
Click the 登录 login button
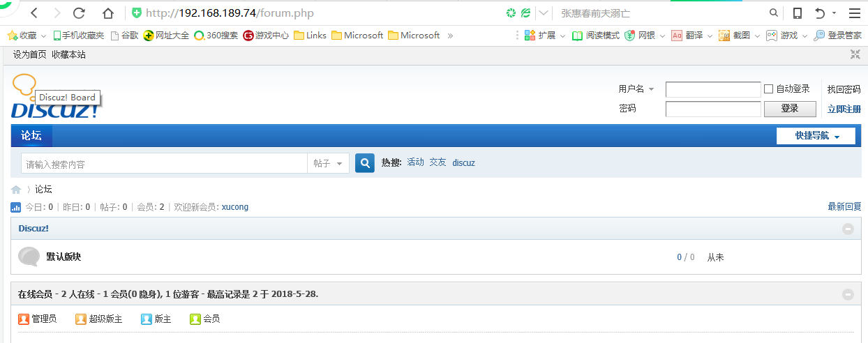[x=790, y=109]
